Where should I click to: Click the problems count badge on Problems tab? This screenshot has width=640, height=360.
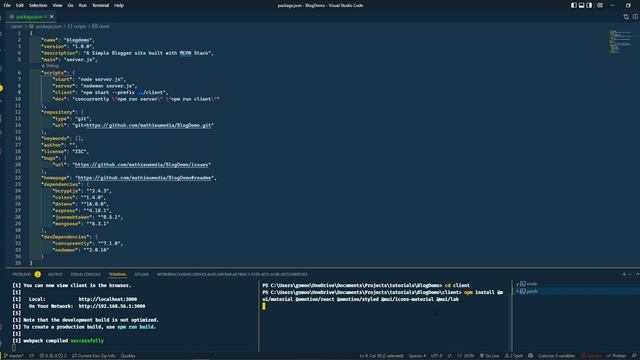38,274
